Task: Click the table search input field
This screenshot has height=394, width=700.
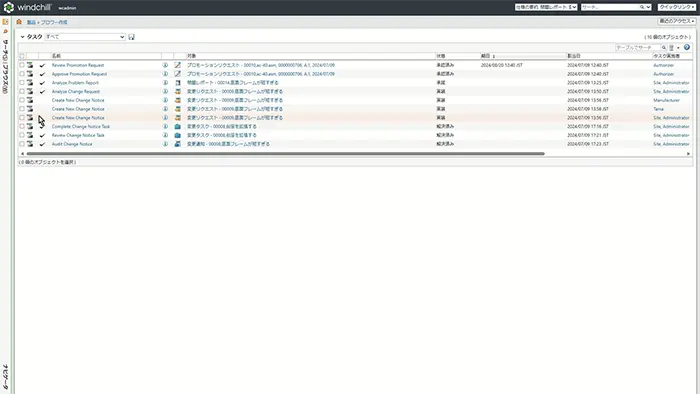Action: point(638,47)
